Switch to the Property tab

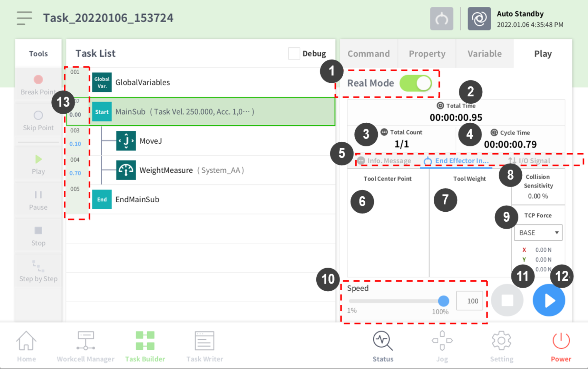pos(427,54)
